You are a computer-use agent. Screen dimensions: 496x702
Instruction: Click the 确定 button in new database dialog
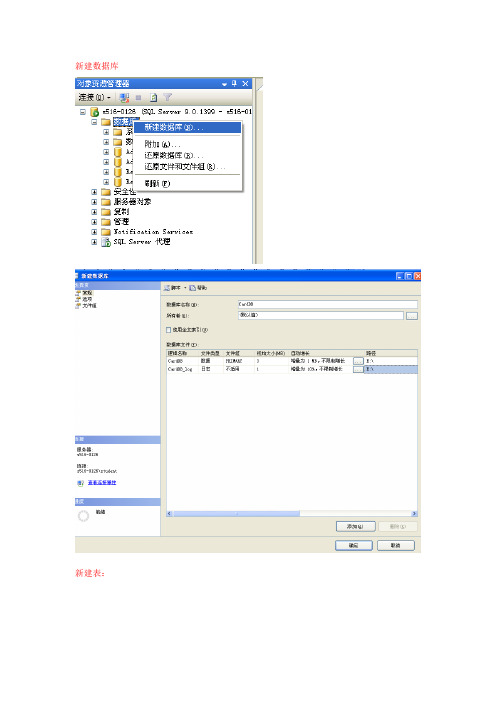tap(354, 545)
